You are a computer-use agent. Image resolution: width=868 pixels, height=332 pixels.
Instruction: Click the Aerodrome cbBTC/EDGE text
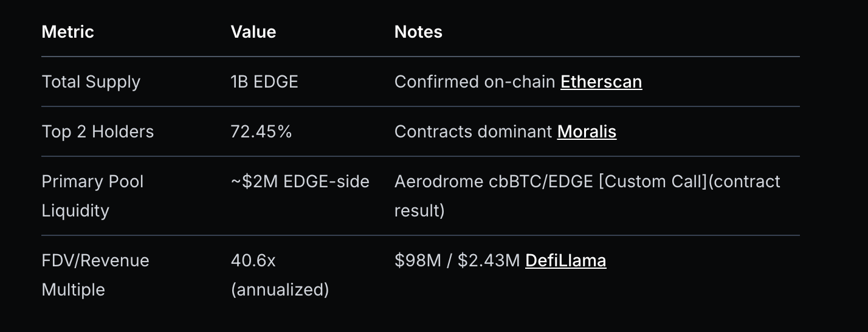494,181
